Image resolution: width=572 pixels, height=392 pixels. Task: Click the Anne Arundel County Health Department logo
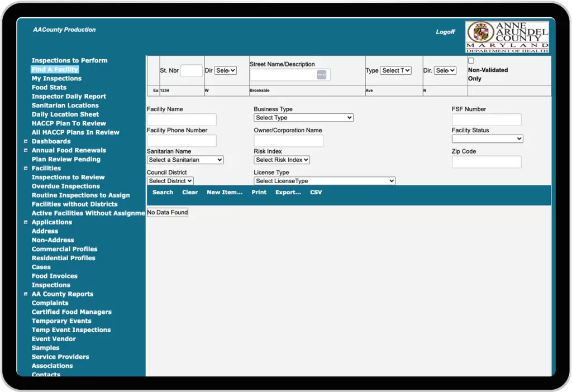point(506,36)
